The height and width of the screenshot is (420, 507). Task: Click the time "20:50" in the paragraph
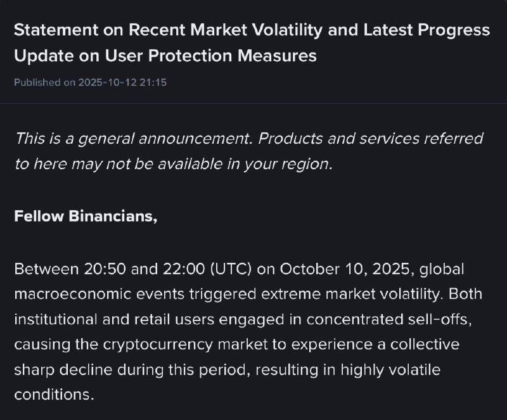pyautogui.click(x=103, y=269)
